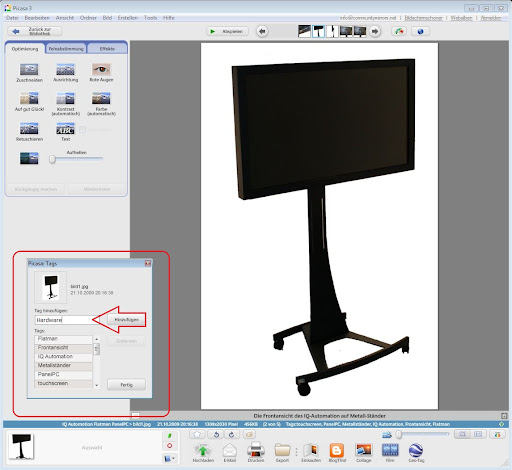Open the Ansicht menu

pyautogui.click(x=65, y=18)
